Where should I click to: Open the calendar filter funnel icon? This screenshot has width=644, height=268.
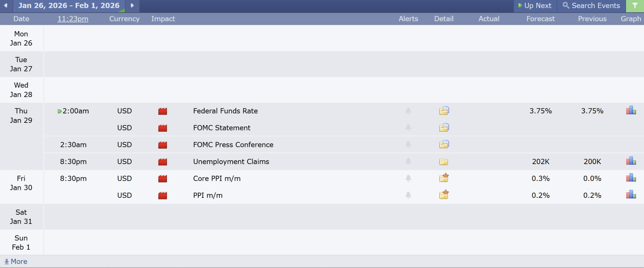click(635, 6)
